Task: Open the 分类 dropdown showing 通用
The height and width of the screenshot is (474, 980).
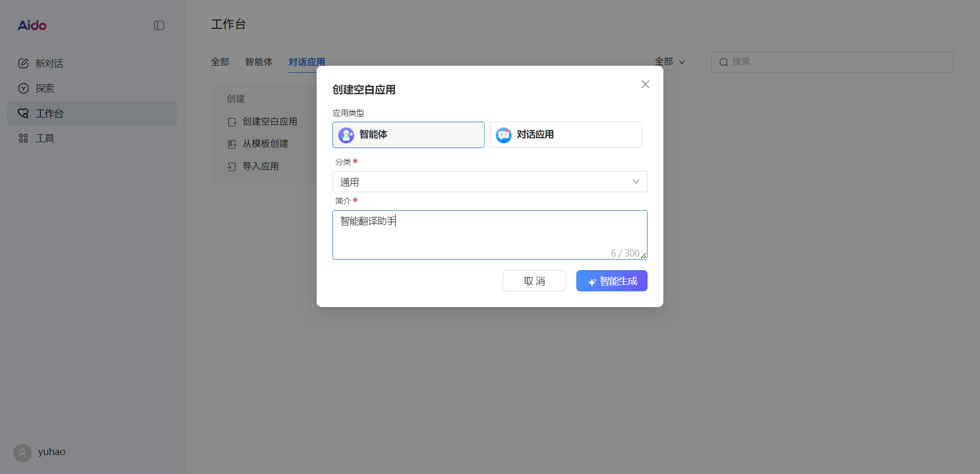Action: pyautogui.click(x=489, y=182)
